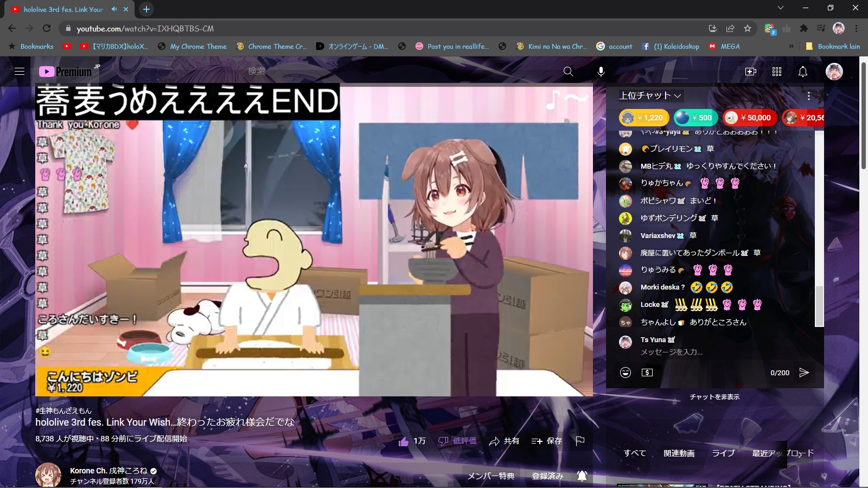Mute the tab via speaker icon
The image size is (868, 488).
pyautogui.click(x=114, y=9)
